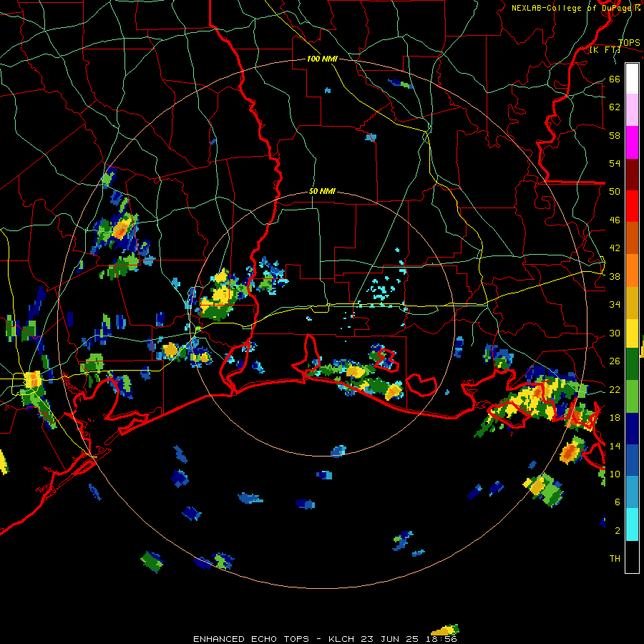Click the TH threshold legend label
The width and height of the screenshot is (644, 644).
click(x=615, y=559)
